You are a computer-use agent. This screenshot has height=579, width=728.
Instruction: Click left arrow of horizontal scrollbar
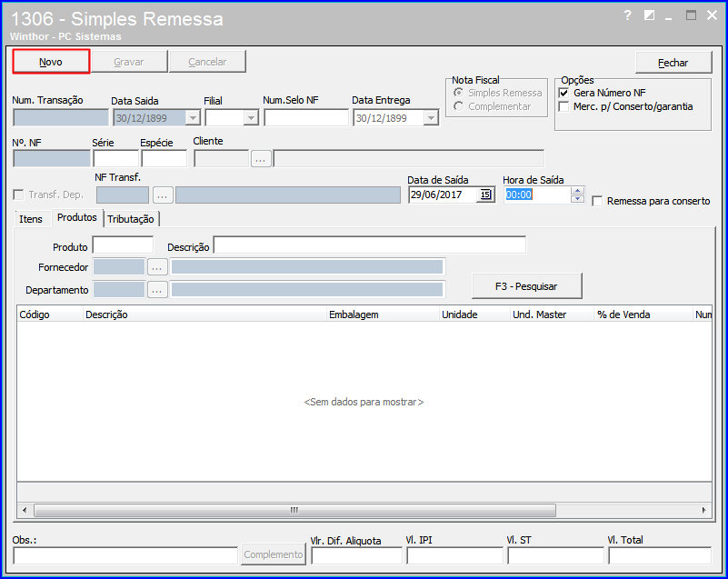[x=25, y=510]
